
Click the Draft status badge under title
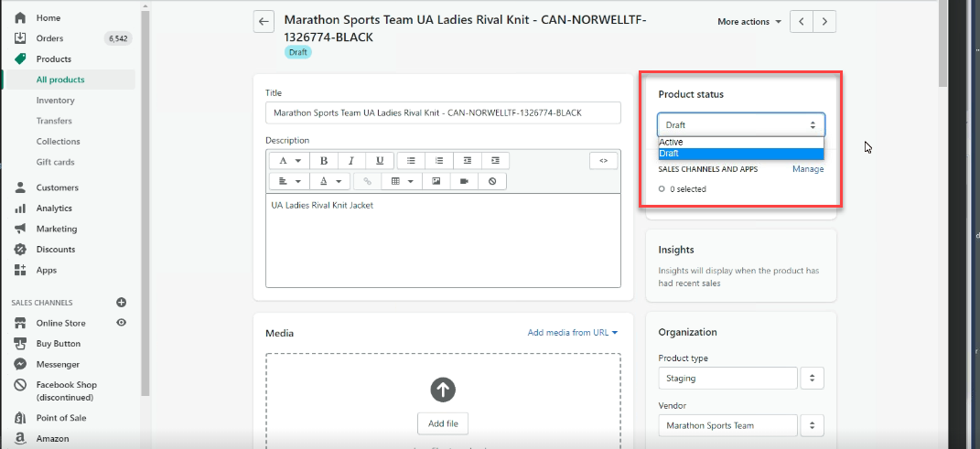(x=298, y=52)
